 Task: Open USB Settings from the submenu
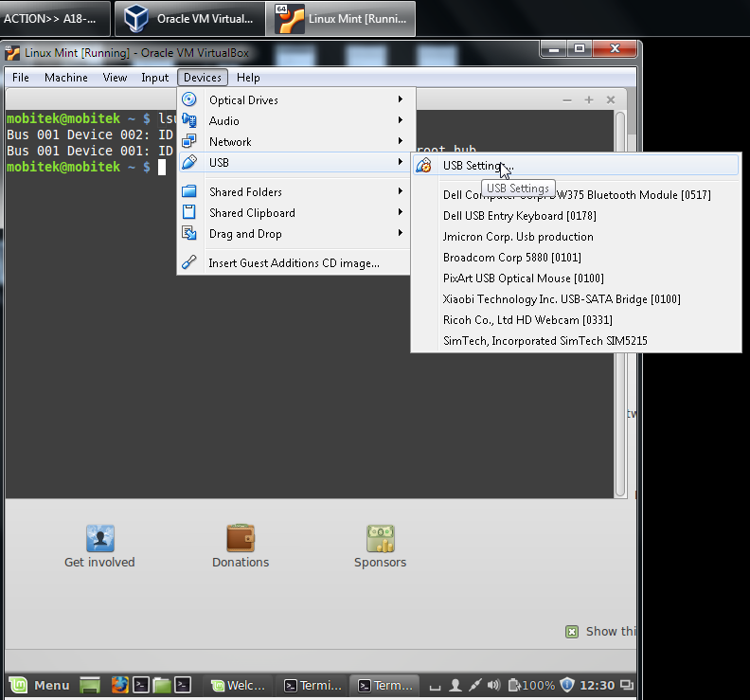pos(478,166)
